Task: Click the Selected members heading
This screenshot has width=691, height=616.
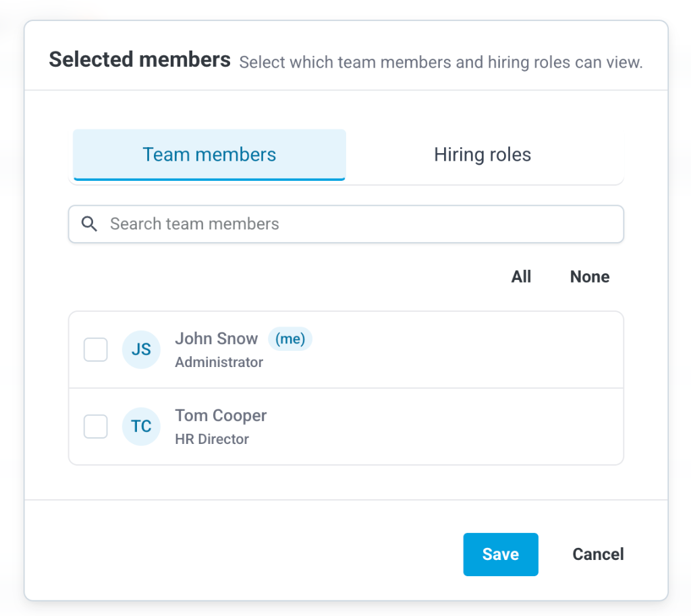Action: pyautogui.click(x=140, y=59)
